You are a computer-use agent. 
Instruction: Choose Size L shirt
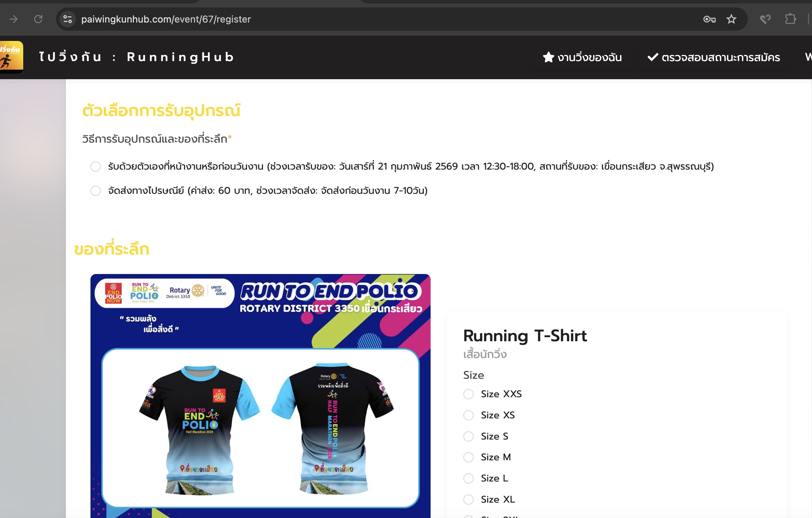pyautogui.click(x=468, y=478)
